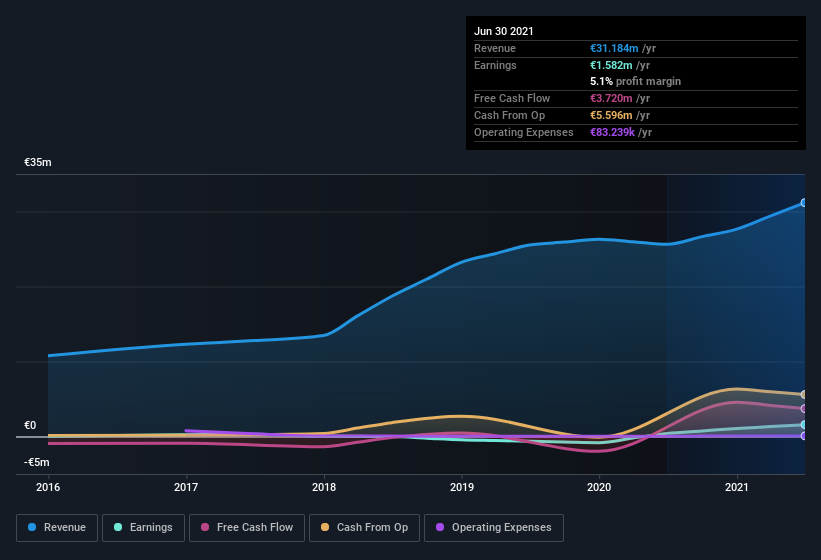Viewport: 821px width, 560px height.
Task: Toggle the Earnings legend button
Action: (x=143, y=528)
